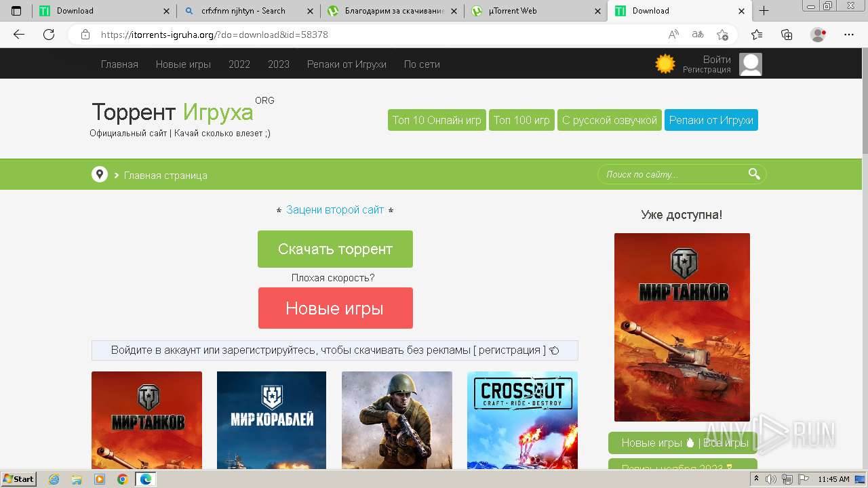Click the location pin icon
The width and height of the screenshot is (868, 488).
(100, 175)
